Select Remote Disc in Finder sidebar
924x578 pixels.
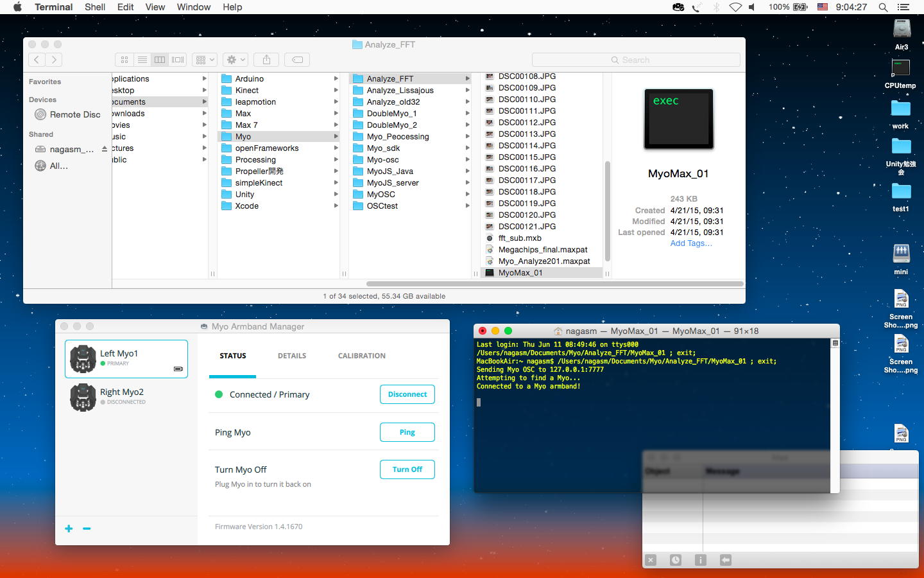(68, 114)
